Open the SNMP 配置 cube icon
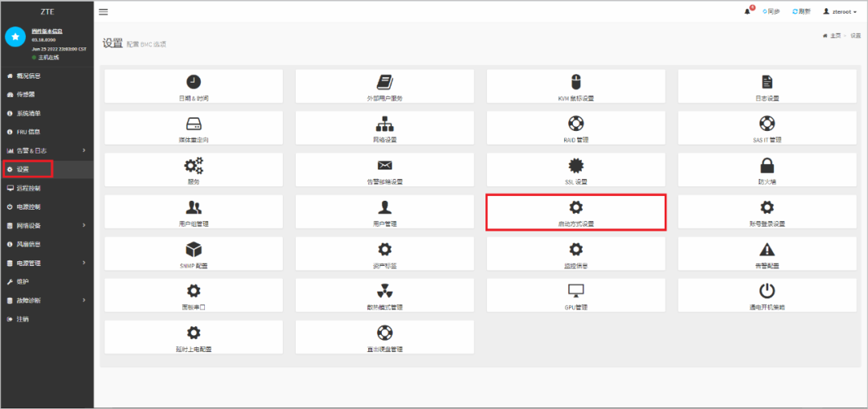The image size is (868, 409). tap(193, 249)
